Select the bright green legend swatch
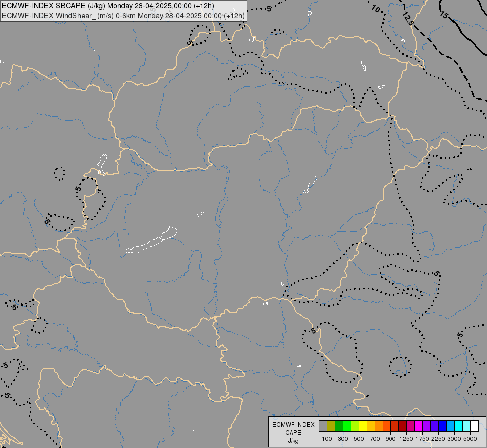This screenshot has width=487, height=448. [x=347, y=426]
